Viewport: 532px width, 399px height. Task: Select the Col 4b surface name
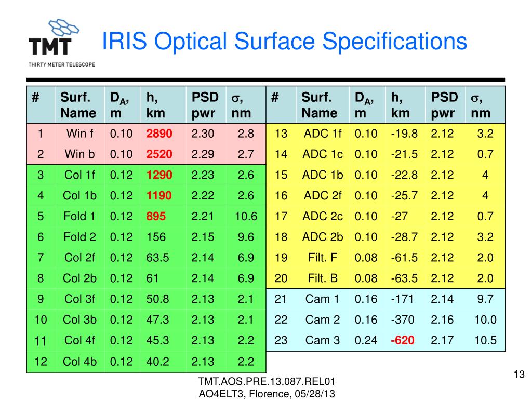click(79, 362)
